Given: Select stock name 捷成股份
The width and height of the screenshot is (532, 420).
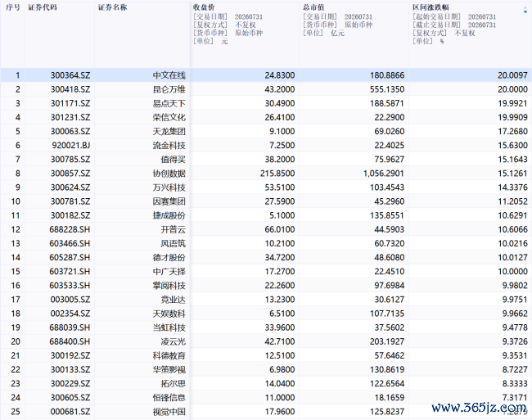Looking at the screenshot, I should [169, 215].
